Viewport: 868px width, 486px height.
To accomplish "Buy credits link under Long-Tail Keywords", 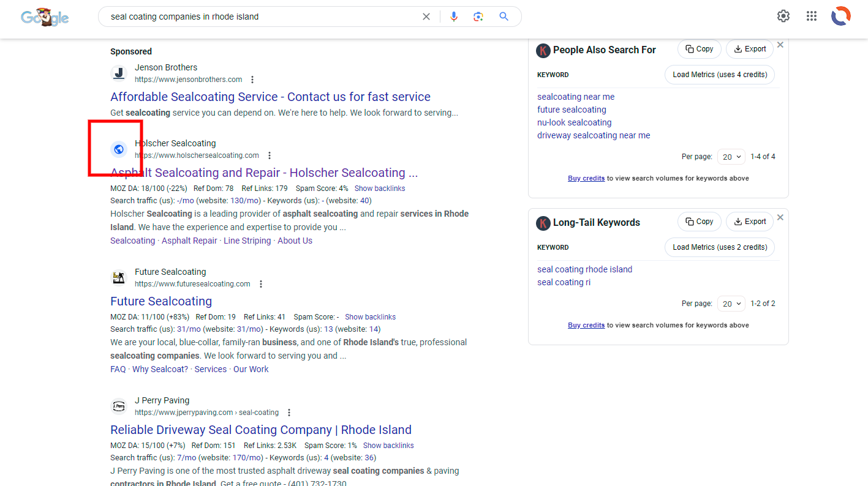I will pos(586,325).
